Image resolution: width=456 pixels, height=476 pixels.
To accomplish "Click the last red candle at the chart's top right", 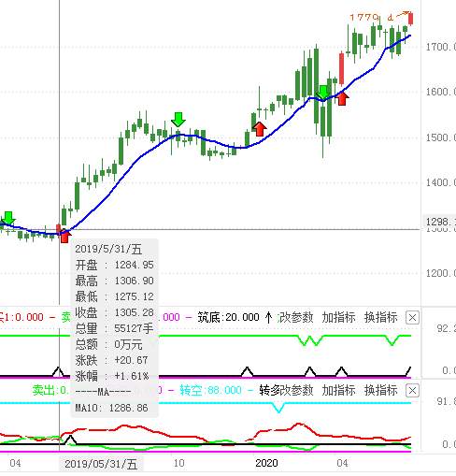I will point(410,19).
